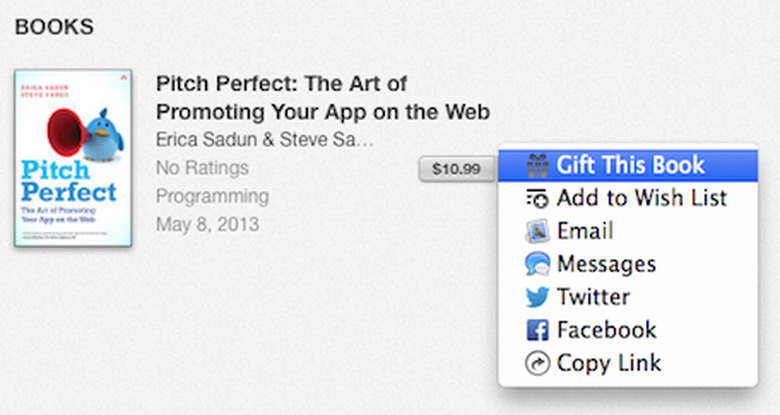Click the Messages speech bubble icon
780x415 pixels.
(x=537, y=264)
